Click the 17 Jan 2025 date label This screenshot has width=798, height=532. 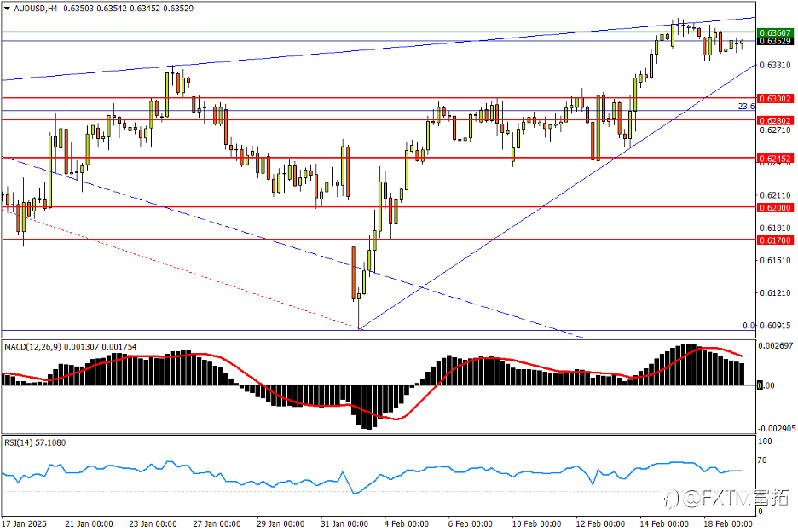[24, 523]
